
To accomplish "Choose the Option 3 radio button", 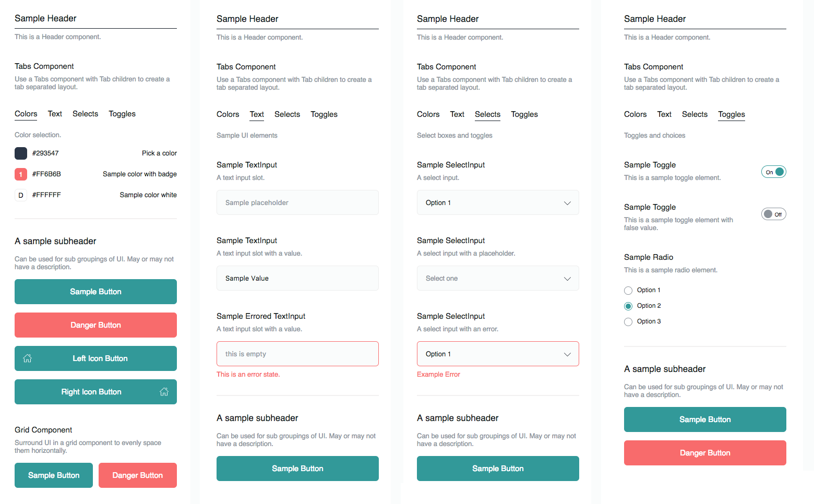I will tap(628, 322).
